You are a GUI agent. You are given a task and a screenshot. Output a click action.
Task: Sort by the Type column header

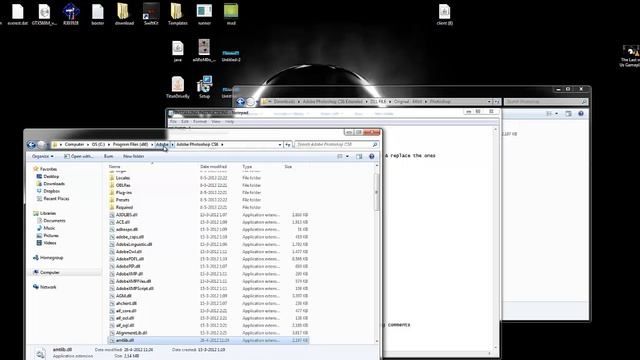247,167
